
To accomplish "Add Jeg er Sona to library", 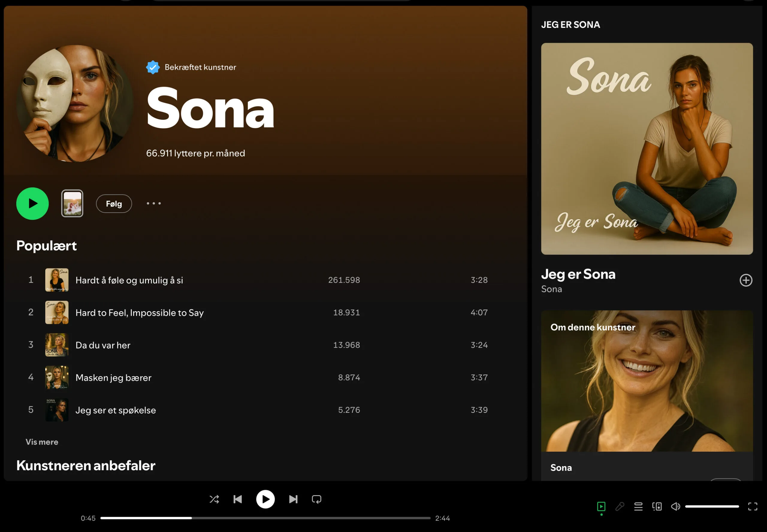I will (746, 280).
